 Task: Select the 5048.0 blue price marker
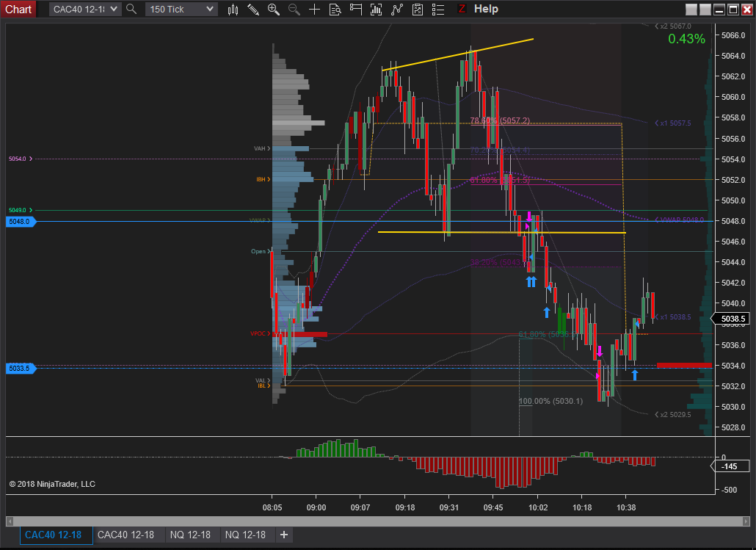pyautogui.click(x=21, y=222)
